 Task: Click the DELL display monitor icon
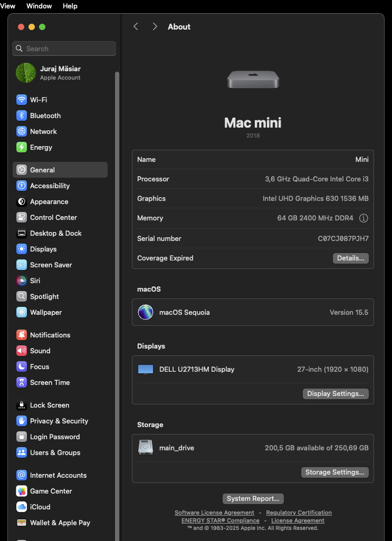pos(146,370)
